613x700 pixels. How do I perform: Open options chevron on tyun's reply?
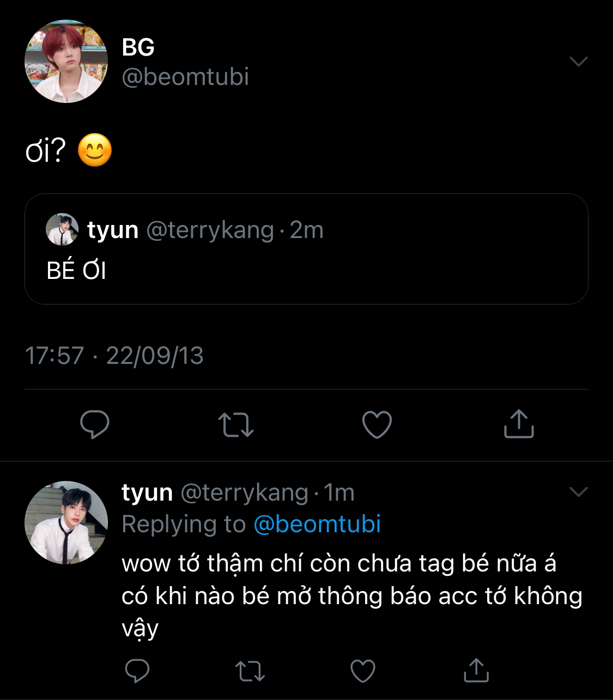(578, 492)
